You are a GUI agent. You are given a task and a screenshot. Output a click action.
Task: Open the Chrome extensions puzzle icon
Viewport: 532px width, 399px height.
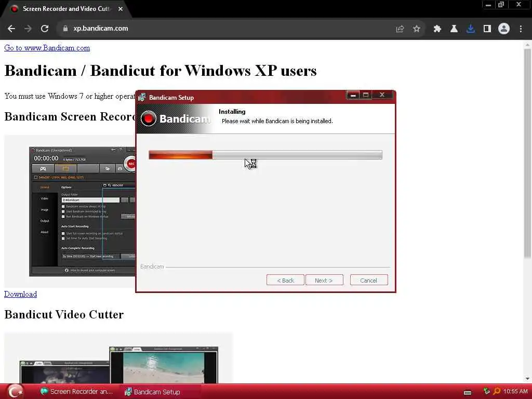point(437,29)
